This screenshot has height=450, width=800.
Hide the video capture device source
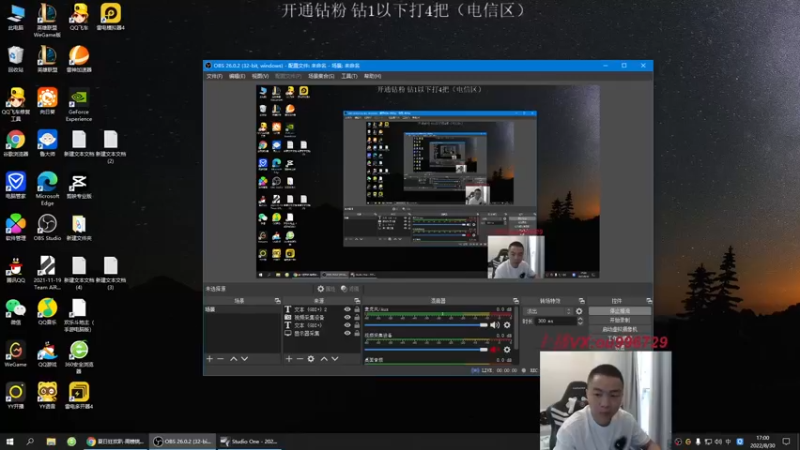pyautogui.click(x=347, y=317)
